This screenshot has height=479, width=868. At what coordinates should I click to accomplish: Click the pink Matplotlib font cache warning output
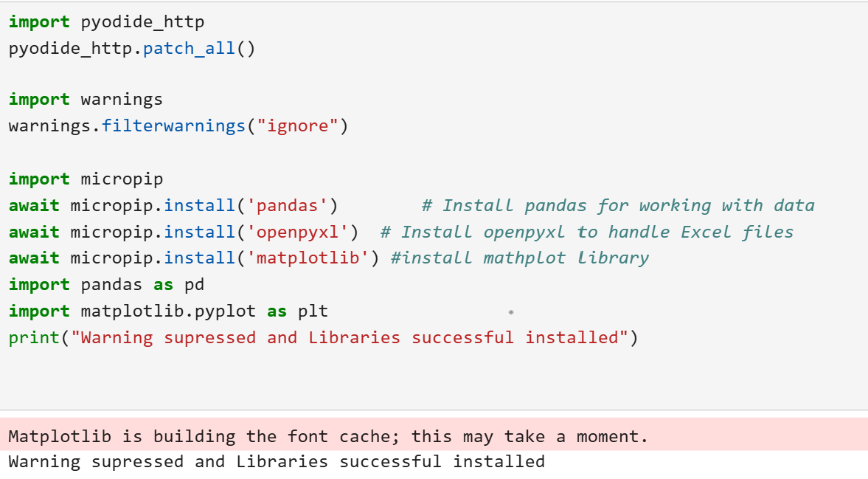(x=328, y=436)
